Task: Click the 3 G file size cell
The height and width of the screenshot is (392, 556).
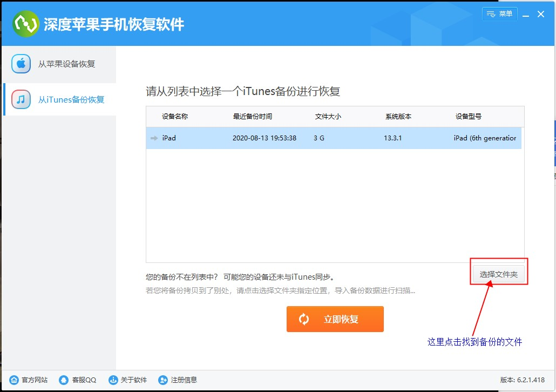Action: [x=319, y=138]
